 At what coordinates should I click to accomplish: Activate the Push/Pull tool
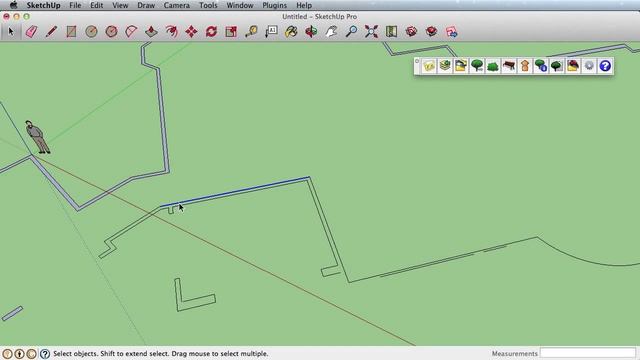tap(151, 31)
